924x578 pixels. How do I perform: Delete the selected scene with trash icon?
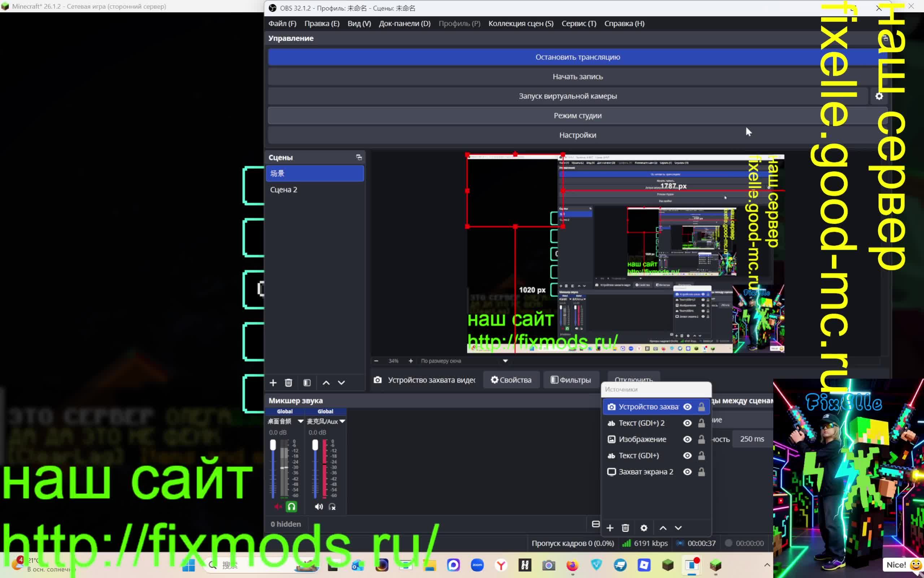pyautogui.click(x=289, y=383)
